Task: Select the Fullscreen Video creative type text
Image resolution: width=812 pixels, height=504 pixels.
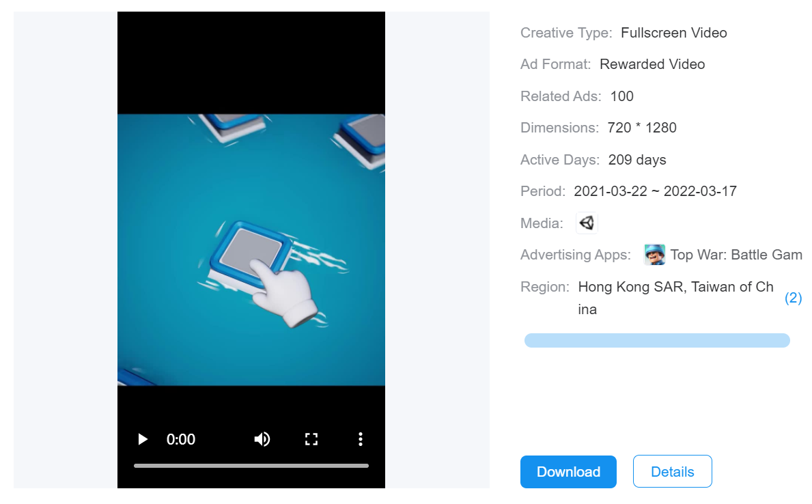Action: pos(673,33)
